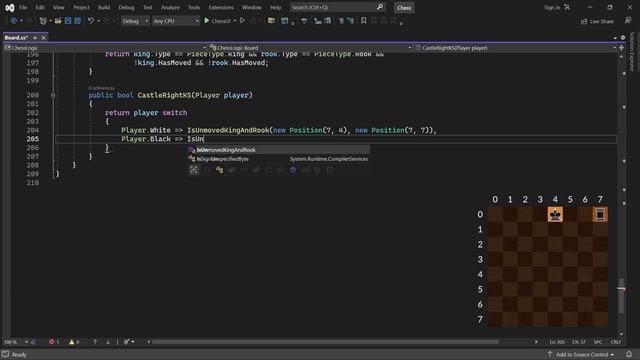Open the Tools menu
640x360 pixels.
[194, 7]
